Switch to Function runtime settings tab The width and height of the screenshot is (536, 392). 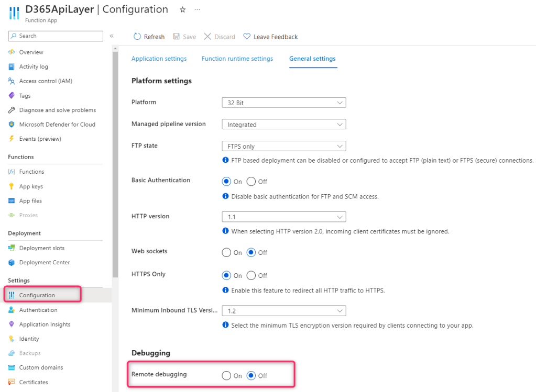[x=237, y=59]
